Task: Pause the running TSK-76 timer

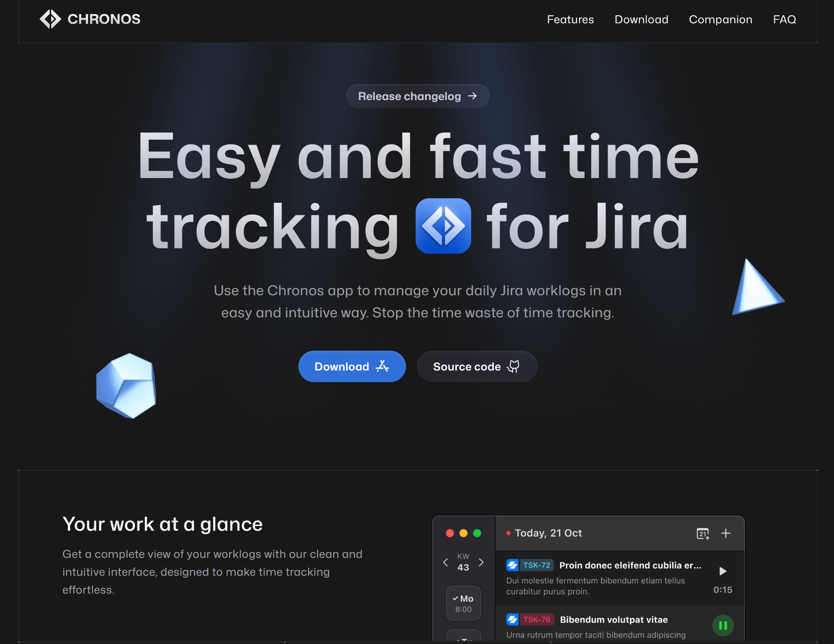Action: tap(723, 625)
